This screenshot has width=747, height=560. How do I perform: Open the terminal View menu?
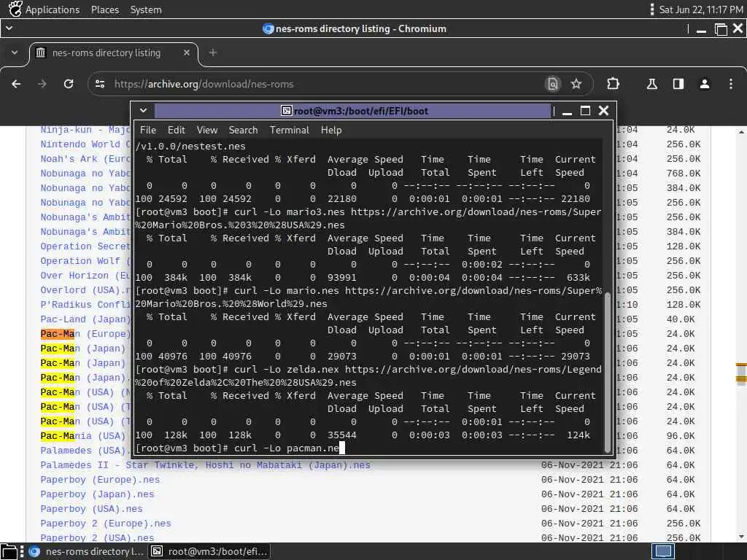[x=206, y=130]
